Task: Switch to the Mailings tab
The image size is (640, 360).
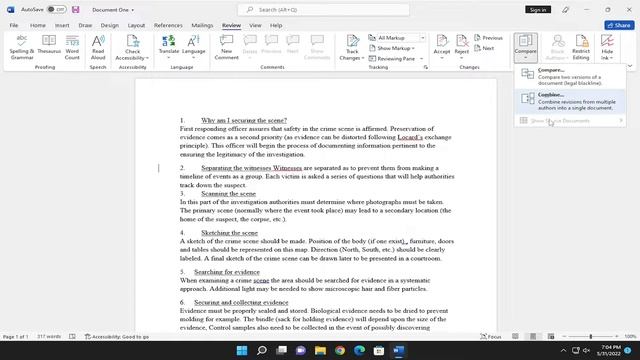Action: [202, 25]
